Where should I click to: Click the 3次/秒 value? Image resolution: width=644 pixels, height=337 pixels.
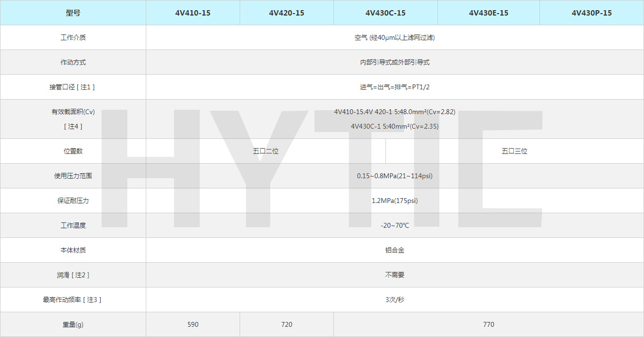point(395,300)
